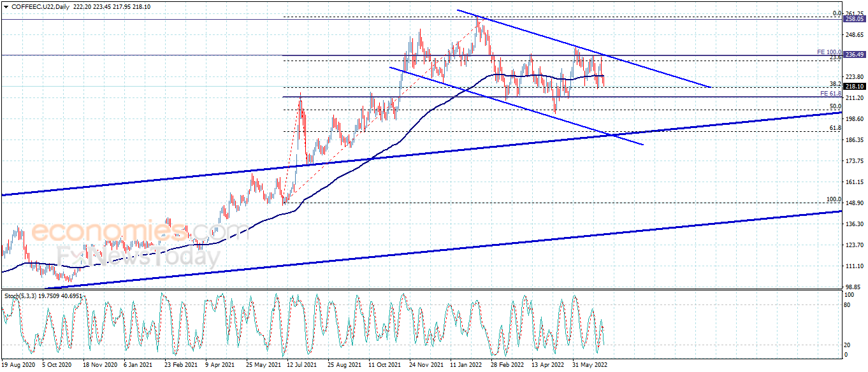Click the current price 218.10 marker
This screenshot has width=868, height=372.
(855, 87)
